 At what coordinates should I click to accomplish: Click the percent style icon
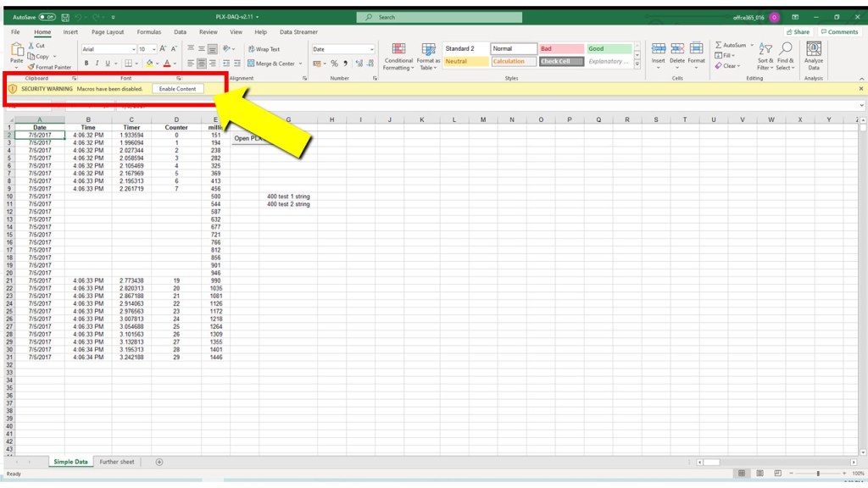click(x=334, y=64)
